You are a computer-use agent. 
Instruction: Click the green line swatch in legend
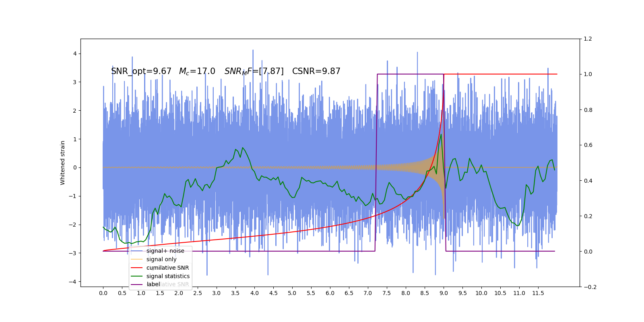click(137, 276)
